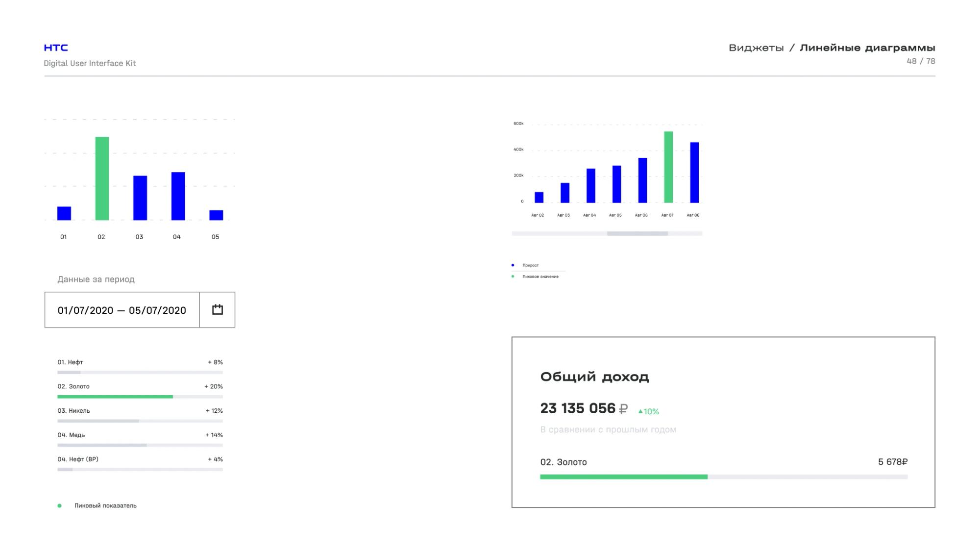Select the short blue bar labeled 01
The image size is (980, 551).
pos(64,213)
